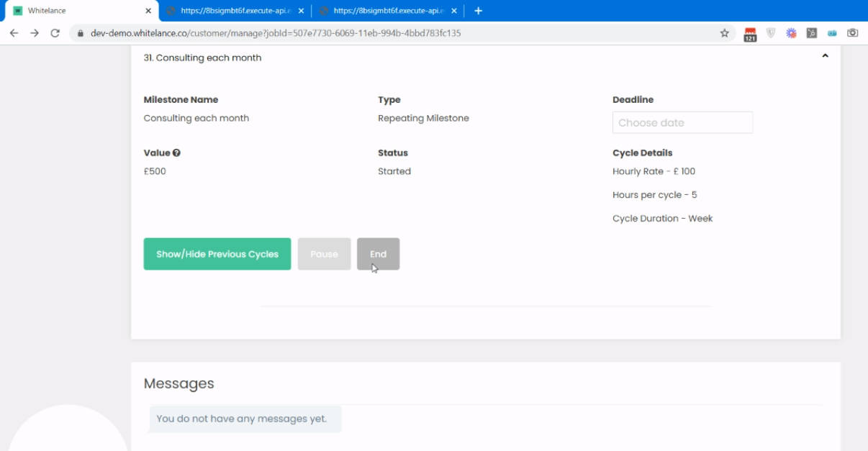Click the '£500' value text

pos(155,171)
